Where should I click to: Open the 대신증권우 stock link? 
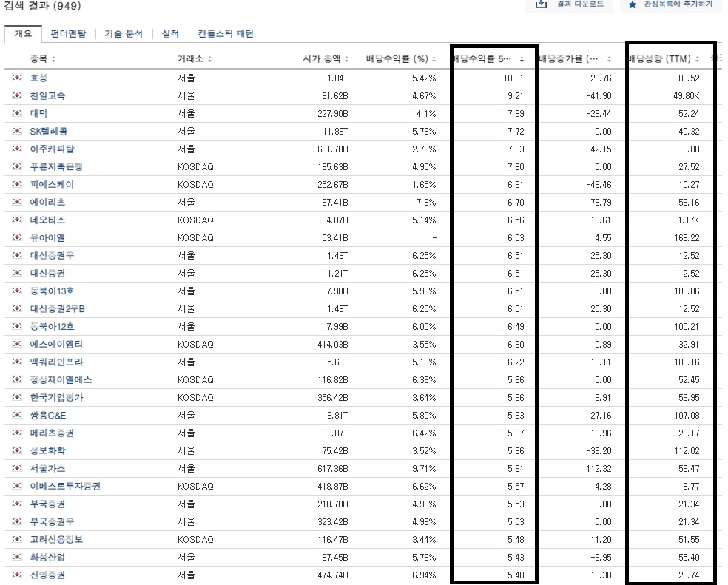pos(52,255)
